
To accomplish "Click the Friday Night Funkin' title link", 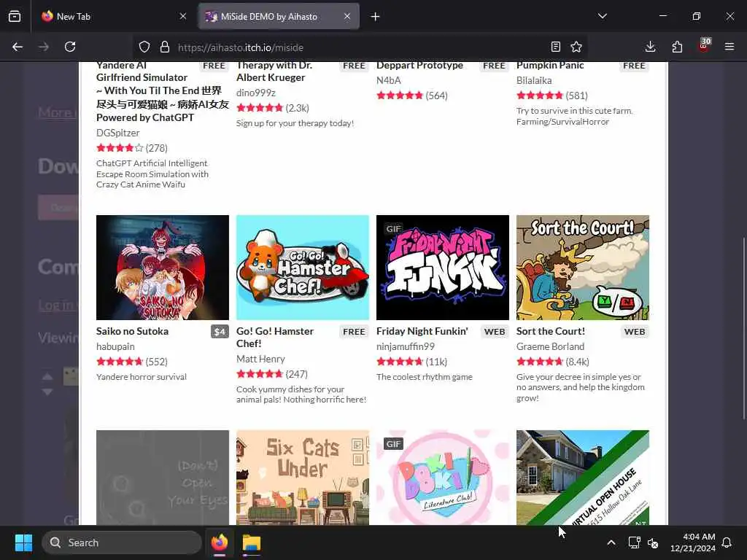I will (422, 332).
